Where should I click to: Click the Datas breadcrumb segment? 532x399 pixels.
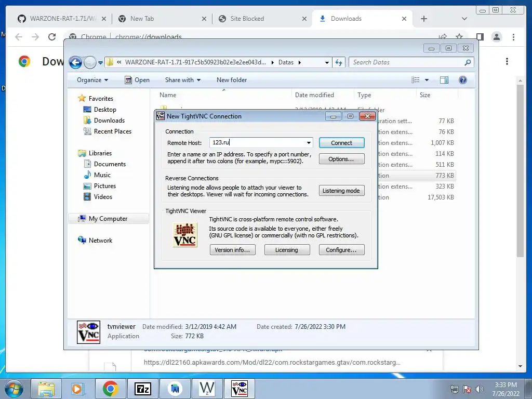tap(286, 62)
